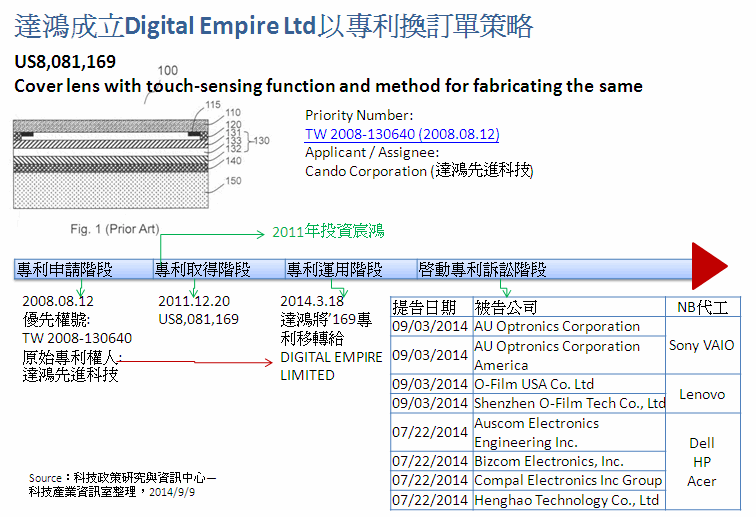
Task: Click the slide title containing Digital Empire Ltd
Action: point(273,26)
